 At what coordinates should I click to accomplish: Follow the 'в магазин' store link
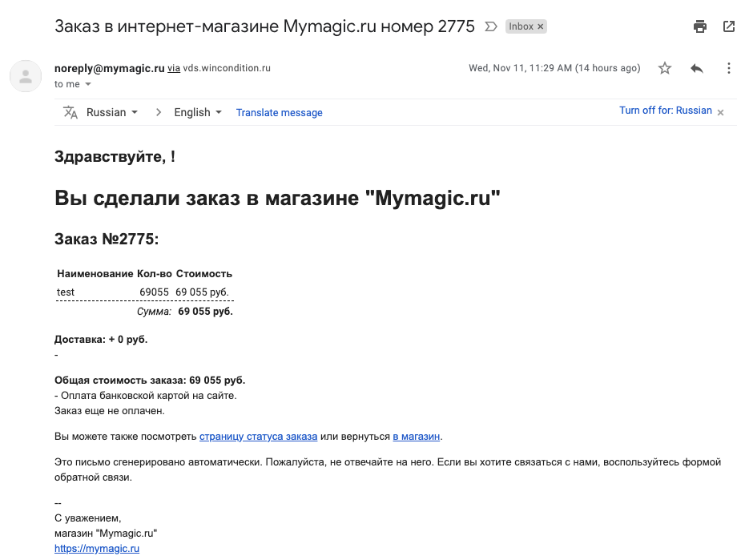pyautogui.click(x=416, y=436)
